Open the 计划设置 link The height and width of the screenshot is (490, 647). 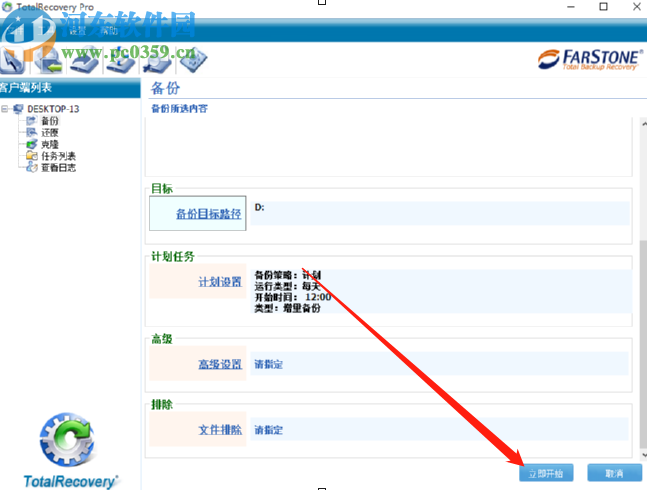[x=220, y=282]
